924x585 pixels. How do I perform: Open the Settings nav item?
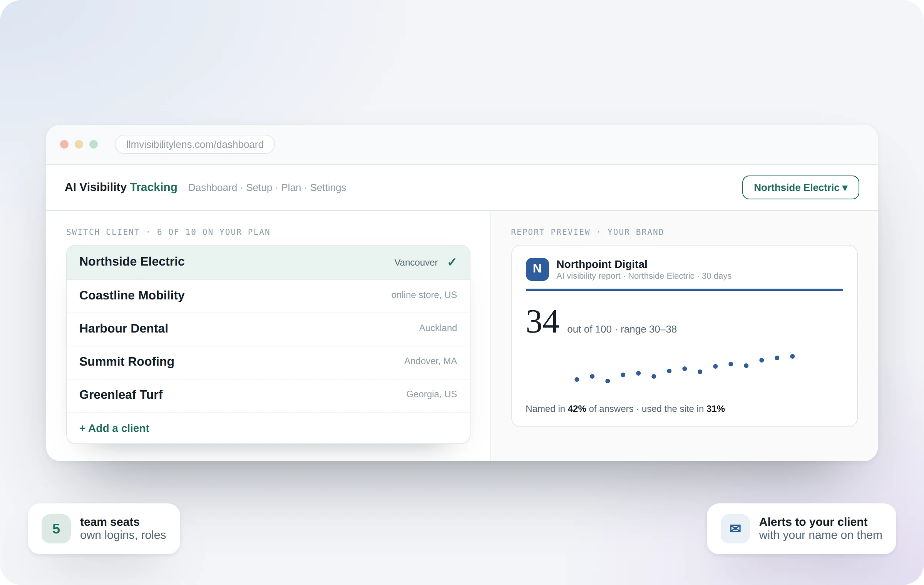[328, 187]
